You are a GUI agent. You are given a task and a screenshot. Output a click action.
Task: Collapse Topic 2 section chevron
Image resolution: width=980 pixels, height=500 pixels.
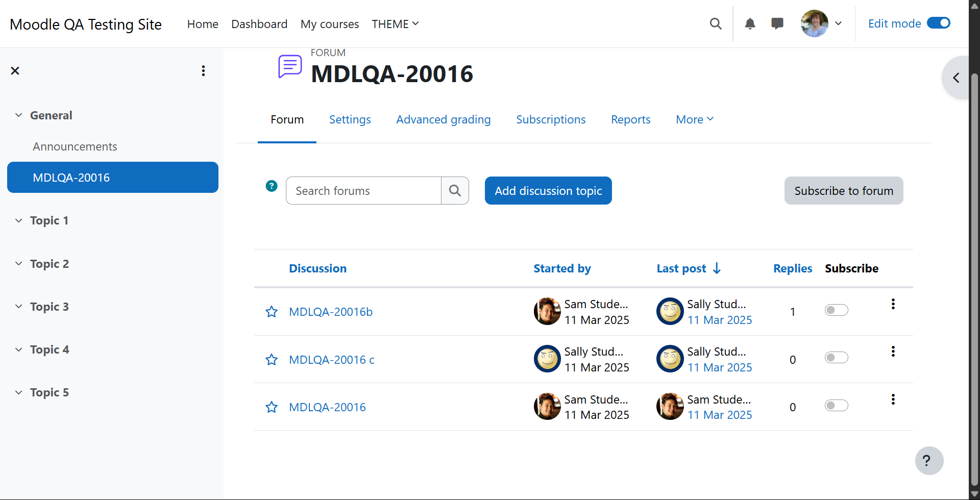tap(19, 264)
